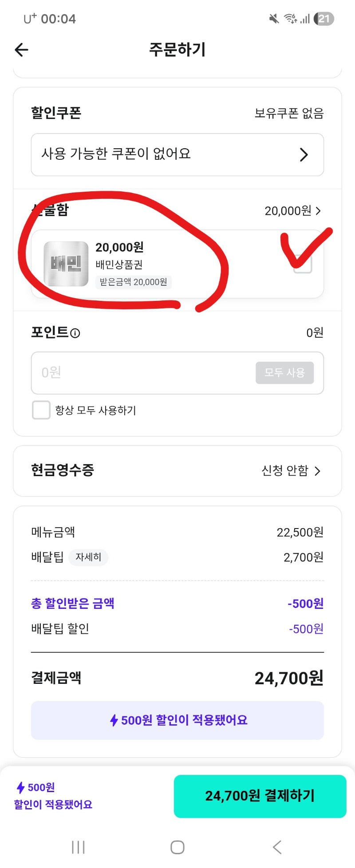The image size is (355, 868).
Task: Check the 20,000원 배민상품권 checkbox
Action: point(303,264)
